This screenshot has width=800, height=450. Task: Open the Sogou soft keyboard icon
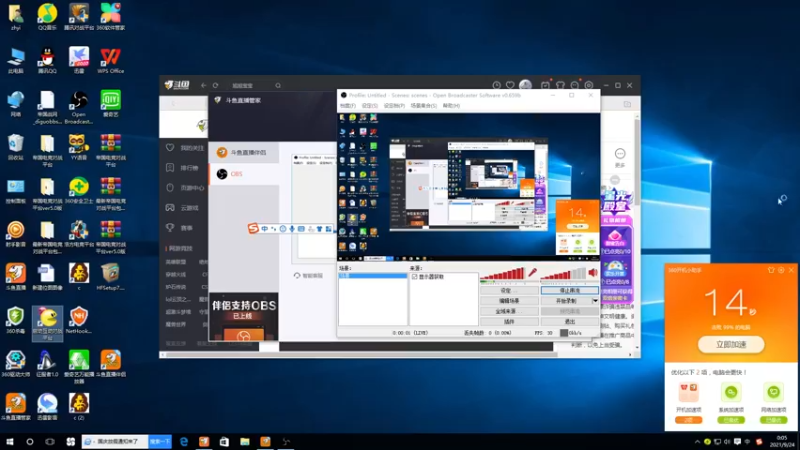click(301, 229)
